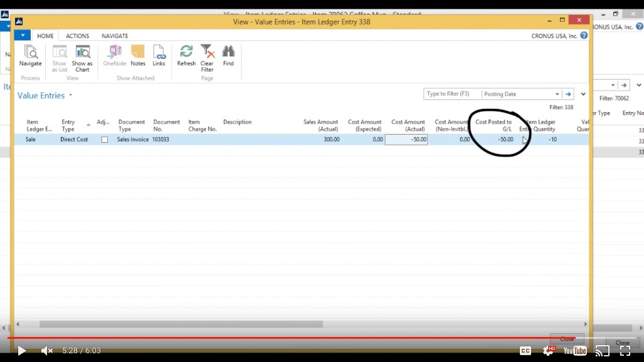The height and width of the screenshot is (362, 644).
Task: Click the horizontal scrollbar thumb of the grid
Action: pos(181,324)
